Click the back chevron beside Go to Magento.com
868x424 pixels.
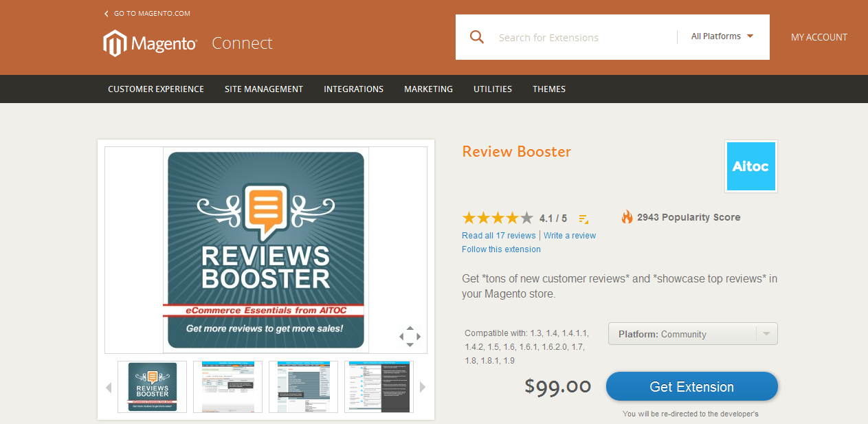(x=107, y=14)
